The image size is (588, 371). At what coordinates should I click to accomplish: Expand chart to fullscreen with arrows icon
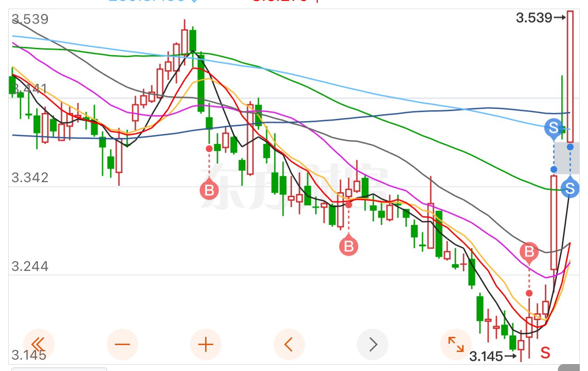pos(456,344)
